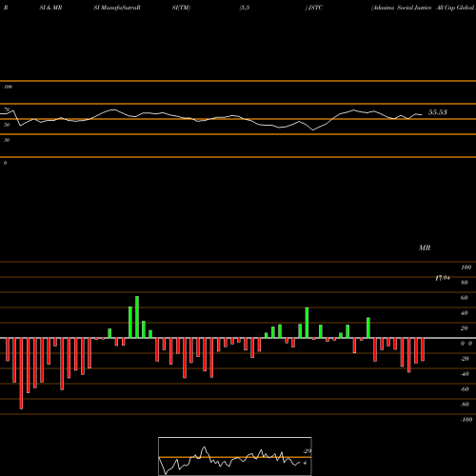Click the MR panel title label
476x476 pixels.
click(x=425, y=248)
